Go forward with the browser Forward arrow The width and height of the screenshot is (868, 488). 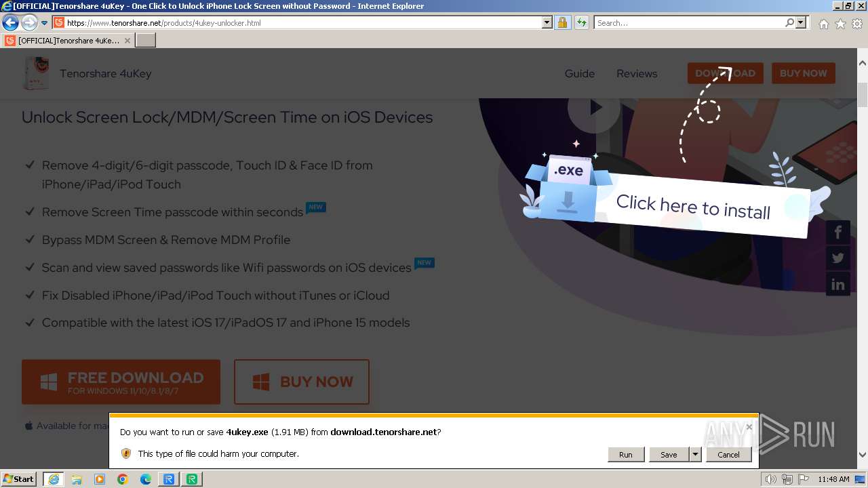click(x=29, y=22)
